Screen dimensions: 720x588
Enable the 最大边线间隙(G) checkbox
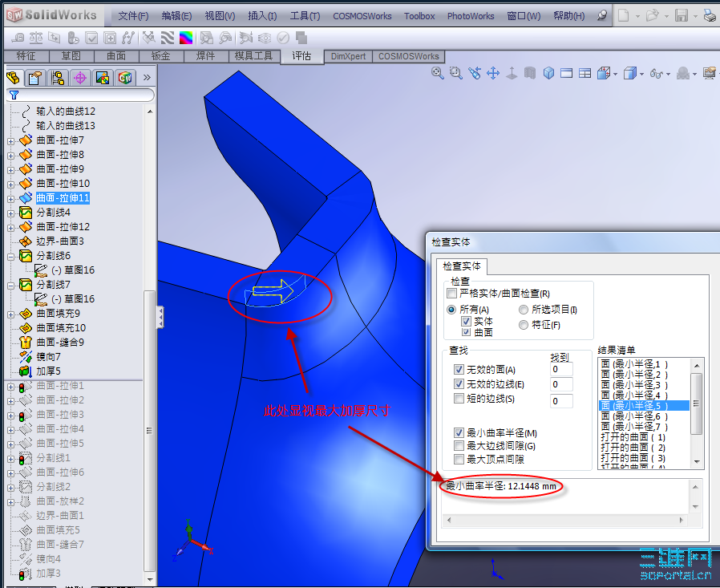point(459,445)
